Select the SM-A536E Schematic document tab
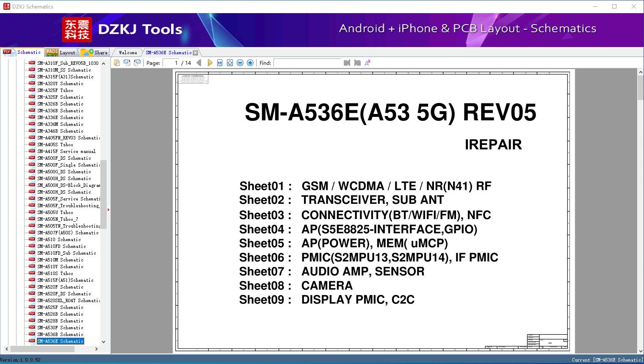The height and width of the screenshot is (364, 644). tap(169, 53)
